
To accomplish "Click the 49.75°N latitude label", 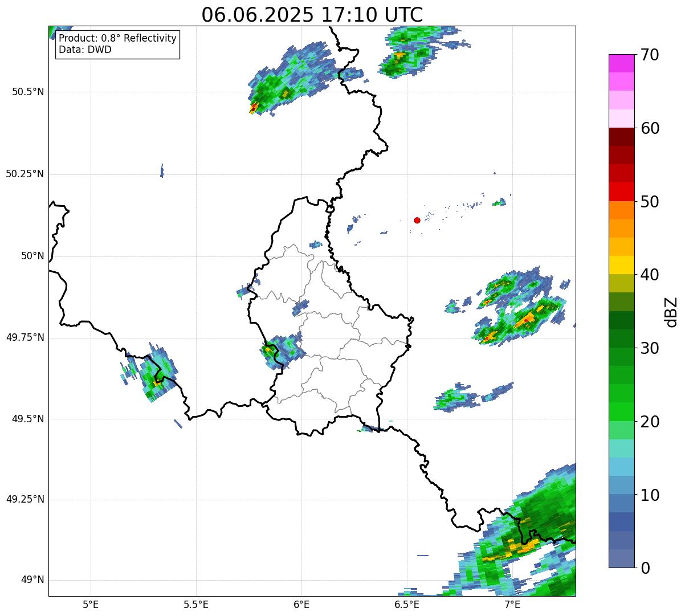I will pos(25,337).
